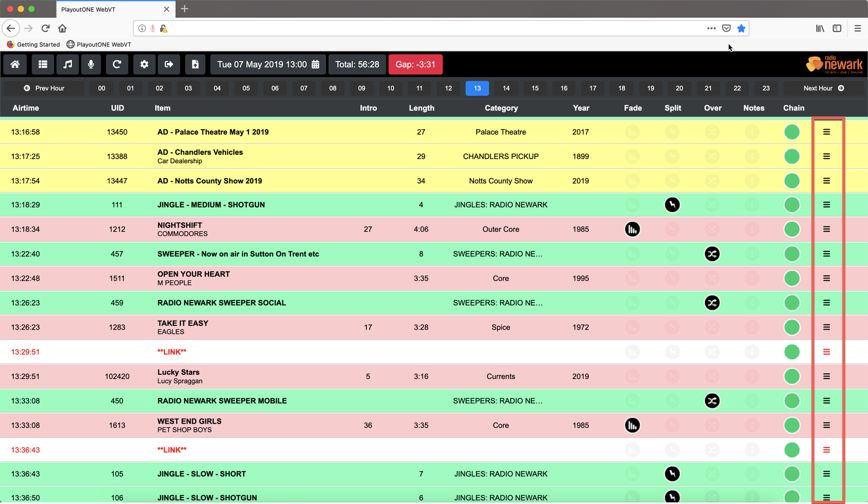Viewport: 868px width, 504px height.
Task: Open row menu for SWEEPER - Now on air
Action: coord(827,254)
